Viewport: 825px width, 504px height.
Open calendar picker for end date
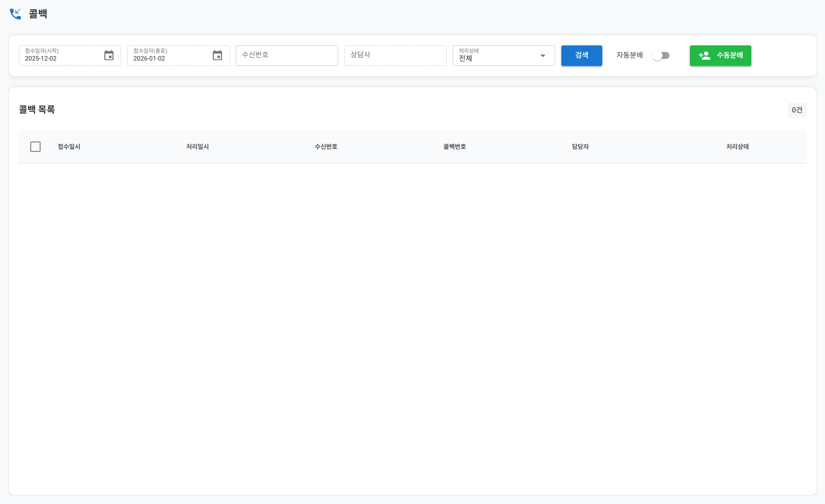click(217, 56)
